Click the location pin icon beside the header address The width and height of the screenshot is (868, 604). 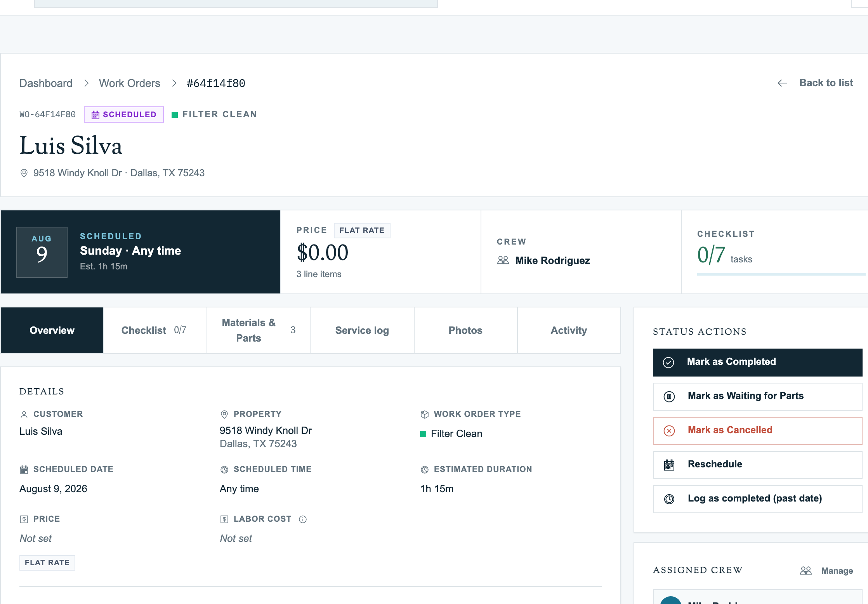point(24,173)
